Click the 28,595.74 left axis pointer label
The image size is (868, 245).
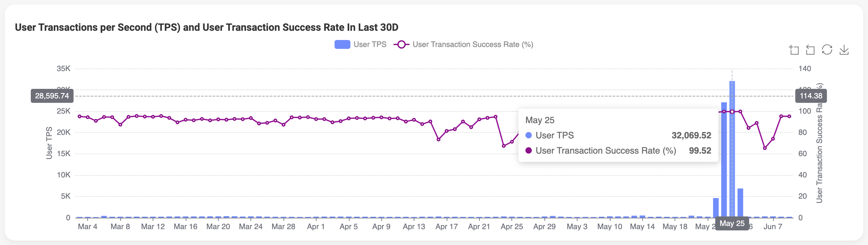(52, 96)
